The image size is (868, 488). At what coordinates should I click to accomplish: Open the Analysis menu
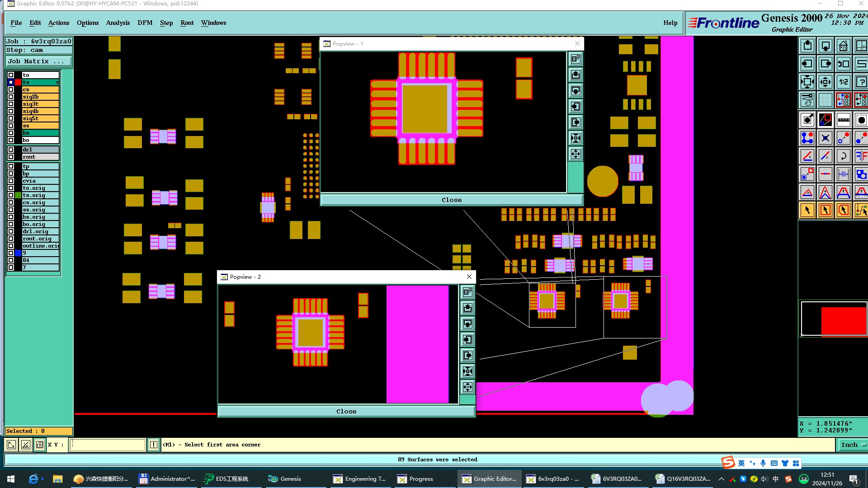118,23
